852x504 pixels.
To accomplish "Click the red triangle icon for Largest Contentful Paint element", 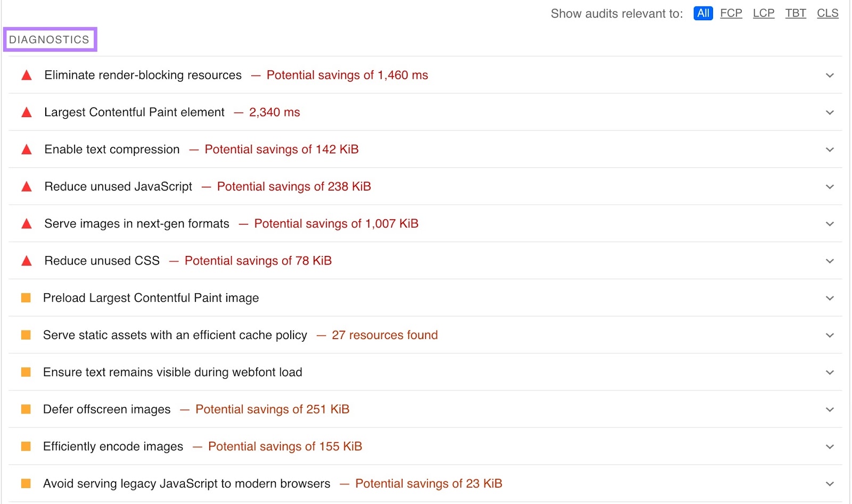I will [26, 112].
